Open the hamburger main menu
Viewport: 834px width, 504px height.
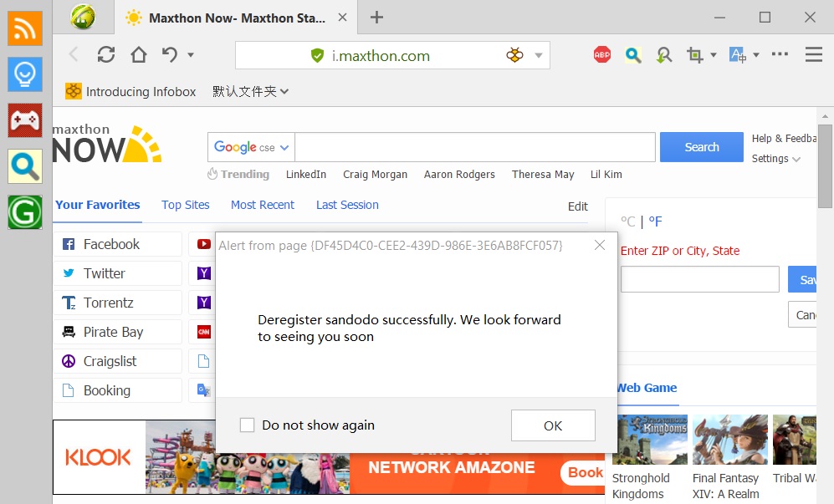tap(814, 54)
